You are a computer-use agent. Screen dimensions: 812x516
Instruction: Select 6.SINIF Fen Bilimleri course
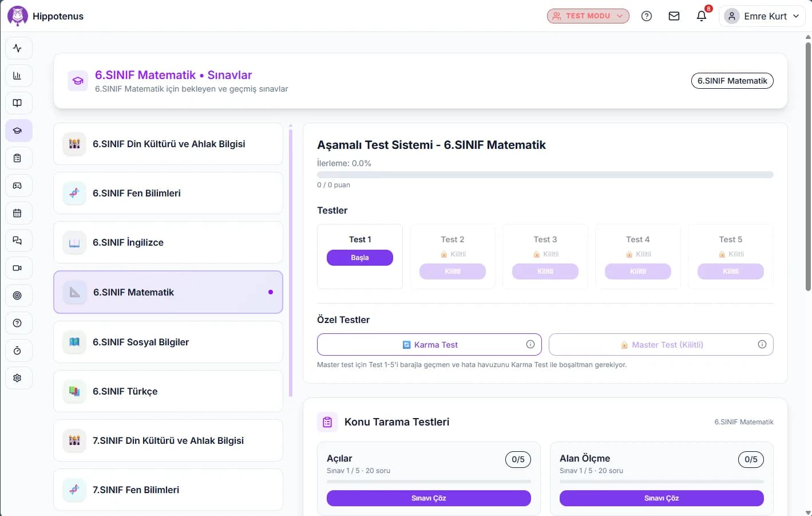(x=168, y=193)
